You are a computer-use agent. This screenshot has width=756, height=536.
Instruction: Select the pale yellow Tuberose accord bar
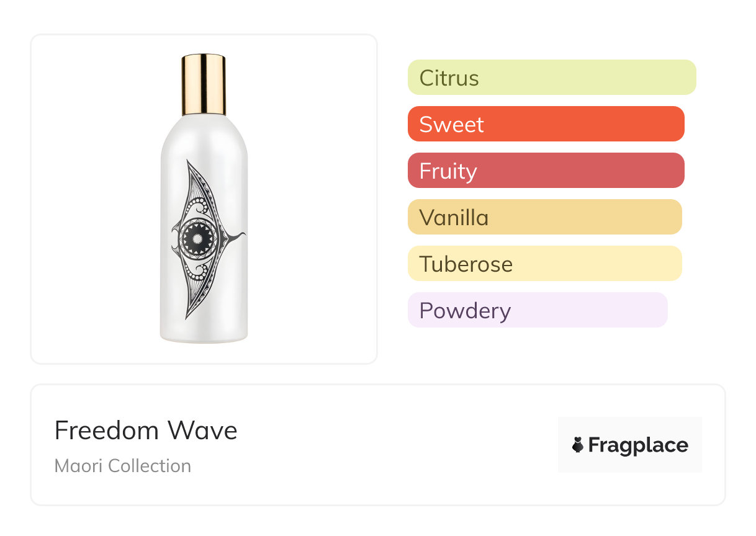[x=544, y=264]
